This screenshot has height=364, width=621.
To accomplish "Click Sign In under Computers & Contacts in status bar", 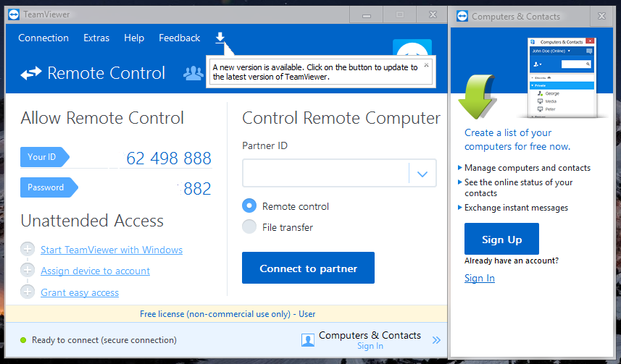I will pos(370,346).
